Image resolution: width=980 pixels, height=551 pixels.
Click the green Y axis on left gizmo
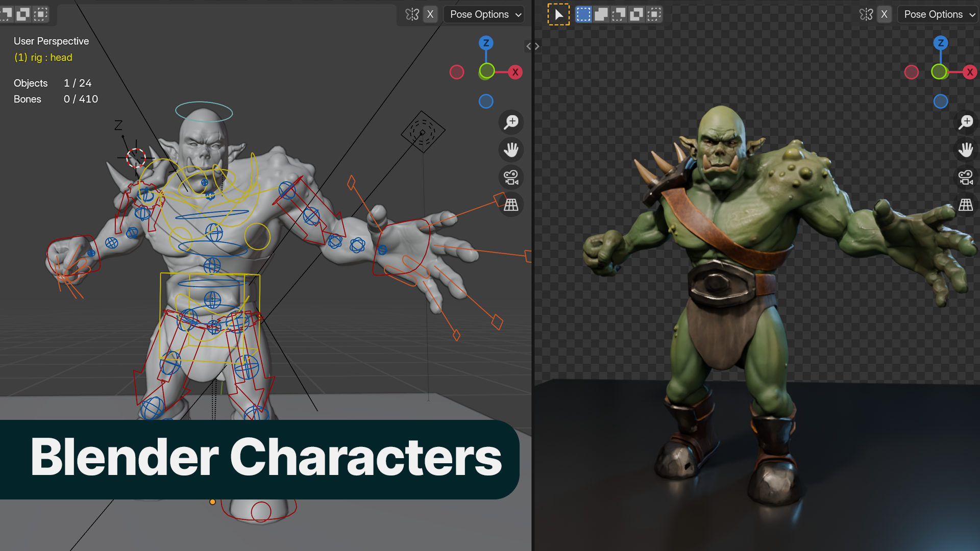coord(487,71)
